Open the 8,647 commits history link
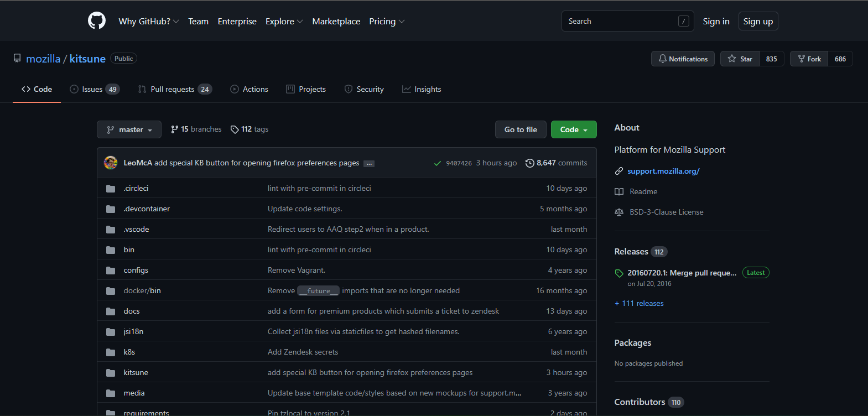Viewport: 868px width, 416px height. point(557,163)
